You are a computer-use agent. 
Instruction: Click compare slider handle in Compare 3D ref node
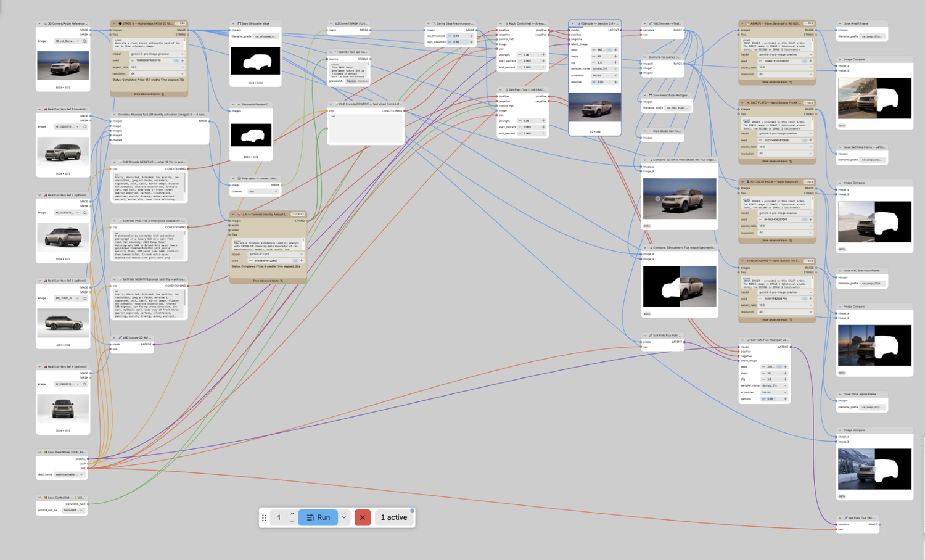tap(658, 199)
